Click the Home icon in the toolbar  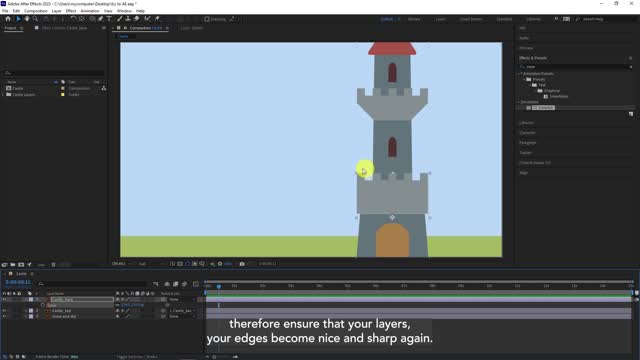8,19
